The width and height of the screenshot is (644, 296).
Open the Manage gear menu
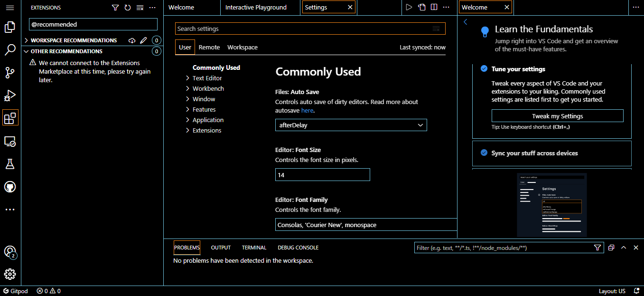point(10,274)
